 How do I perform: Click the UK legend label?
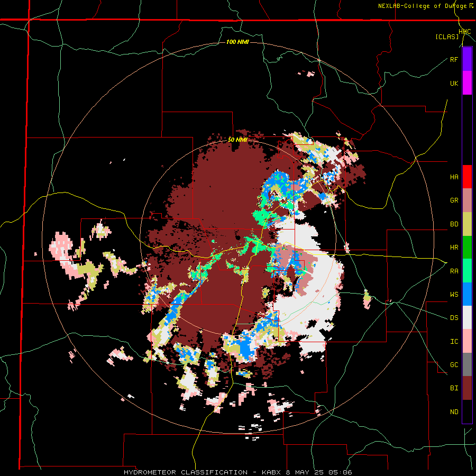pyautogui.click(x=454, y=83)
